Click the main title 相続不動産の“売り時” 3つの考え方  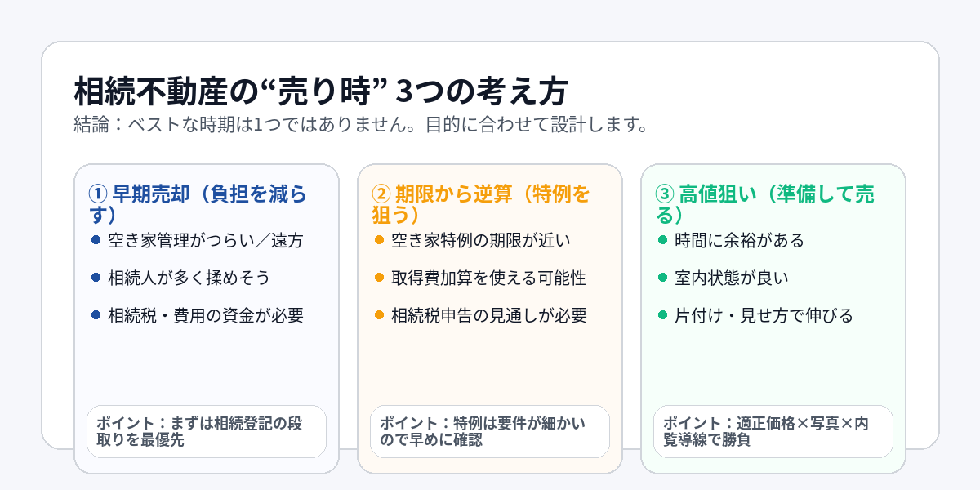[320, 91]
